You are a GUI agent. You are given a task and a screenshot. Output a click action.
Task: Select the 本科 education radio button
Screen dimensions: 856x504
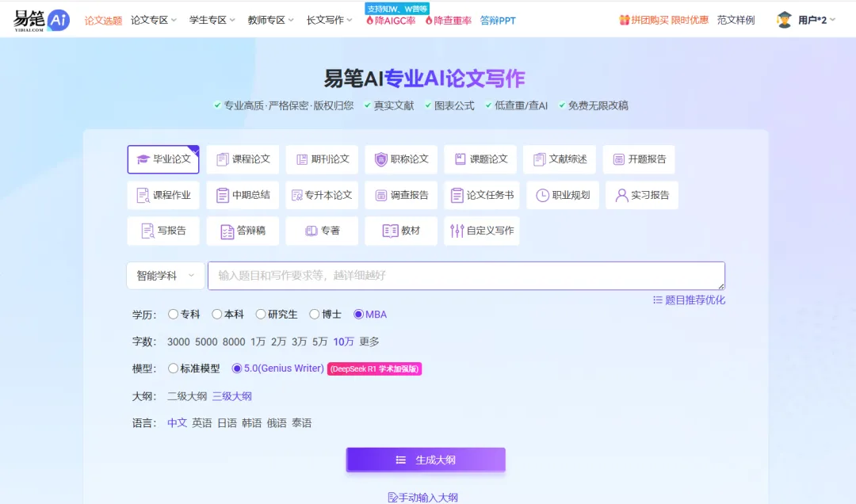[216, 314]
